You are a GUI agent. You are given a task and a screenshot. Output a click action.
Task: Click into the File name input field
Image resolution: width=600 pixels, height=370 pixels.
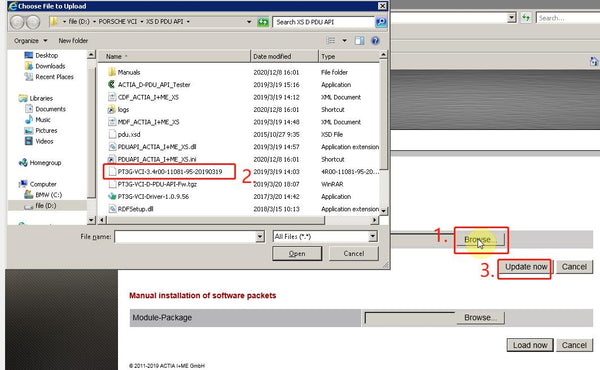185,237
